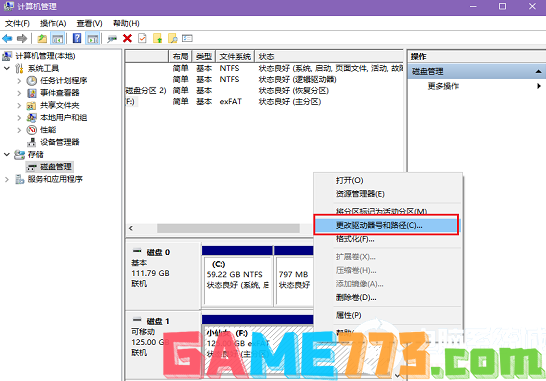Open the 帮助(H) menu

[x=126, y=23]
